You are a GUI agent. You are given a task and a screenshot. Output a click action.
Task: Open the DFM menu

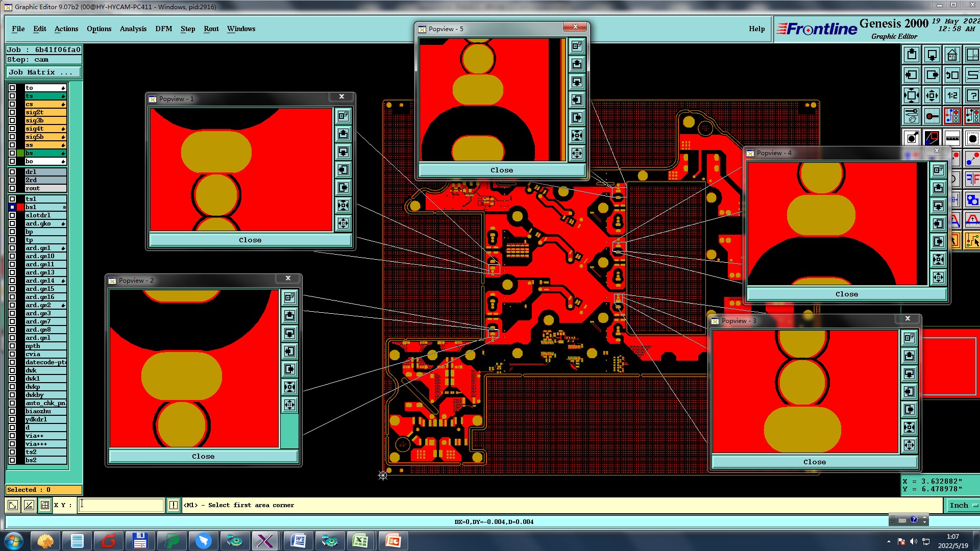click(163, 29)
